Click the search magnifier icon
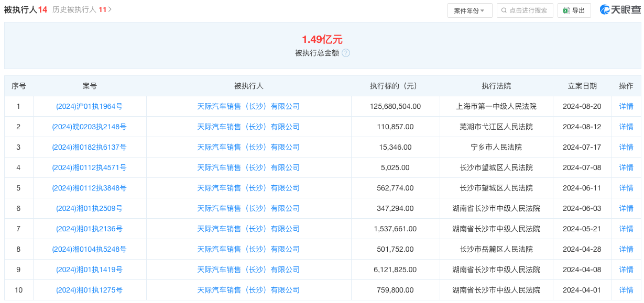 [504, 10]
